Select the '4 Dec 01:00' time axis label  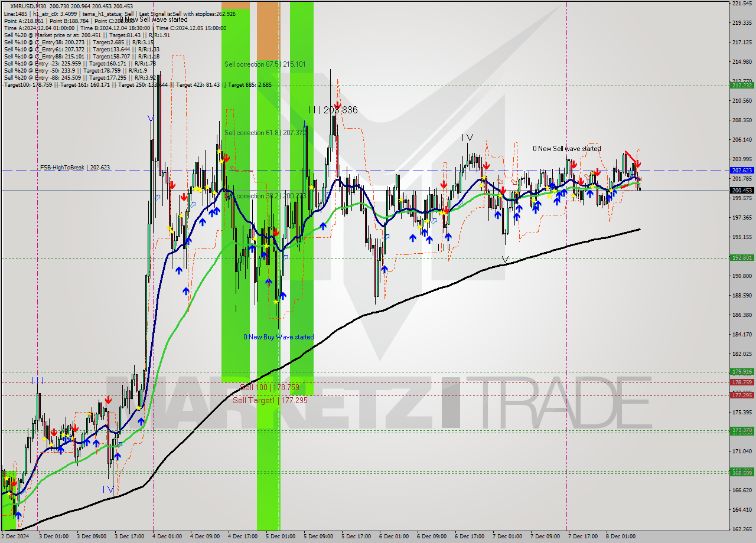click(x=167, y=537)
